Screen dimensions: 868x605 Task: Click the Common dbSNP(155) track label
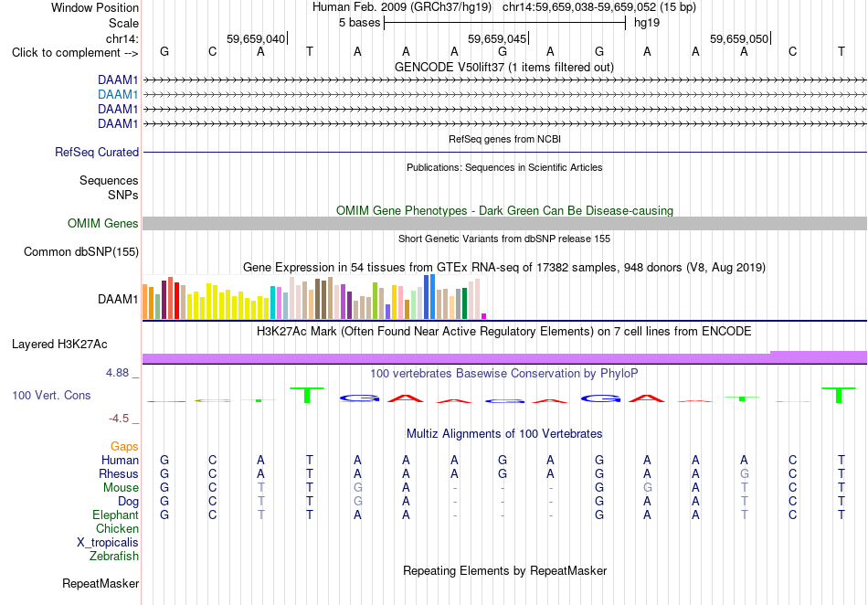81,252
